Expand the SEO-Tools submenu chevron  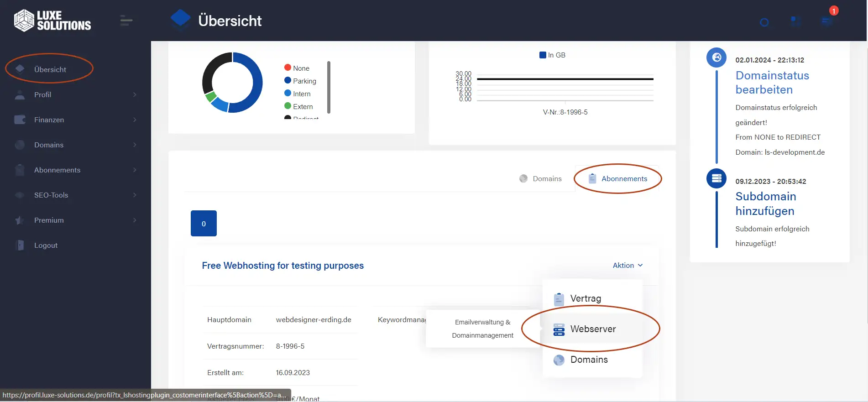point(135,195)
